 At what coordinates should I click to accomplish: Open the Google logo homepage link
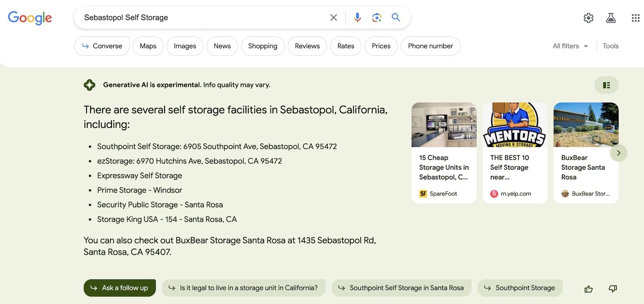pos(30,18)
